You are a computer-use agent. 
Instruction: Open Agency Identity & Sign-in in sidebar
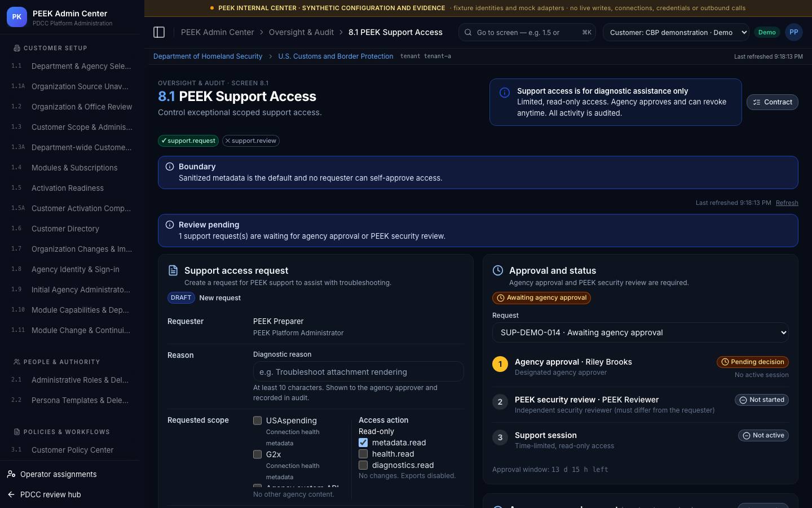(x=71, y=269)
